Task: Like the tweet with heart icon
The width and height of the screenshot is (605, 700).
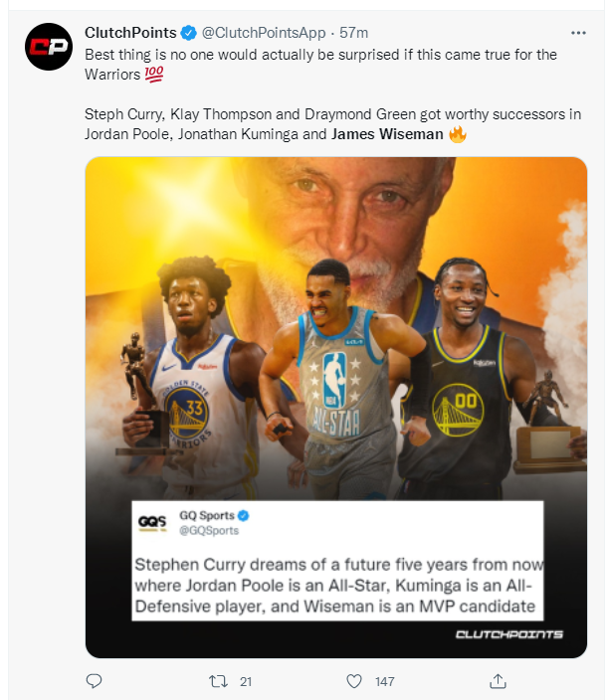Action: [x=354, y=681]
